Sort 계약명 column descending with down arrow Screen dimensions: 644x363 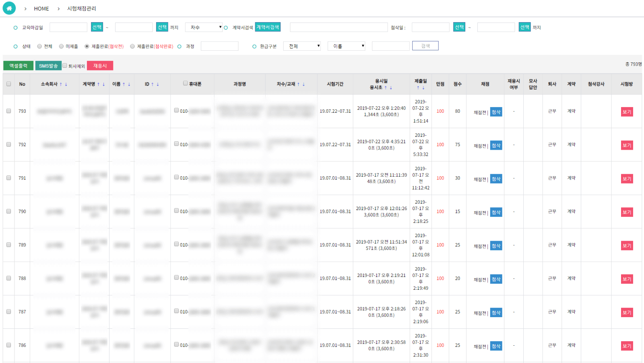tap(104, 84)
